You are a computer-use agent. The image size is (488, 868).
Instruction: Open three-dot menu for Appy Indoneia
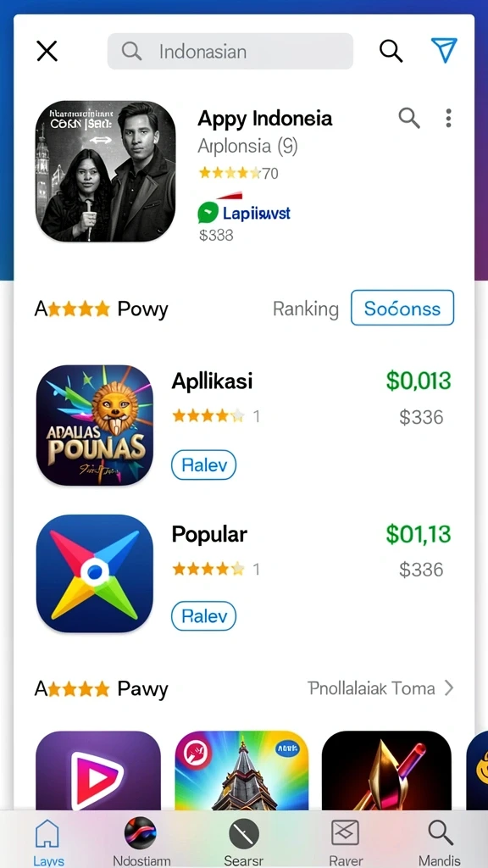(x=448, y=118)
